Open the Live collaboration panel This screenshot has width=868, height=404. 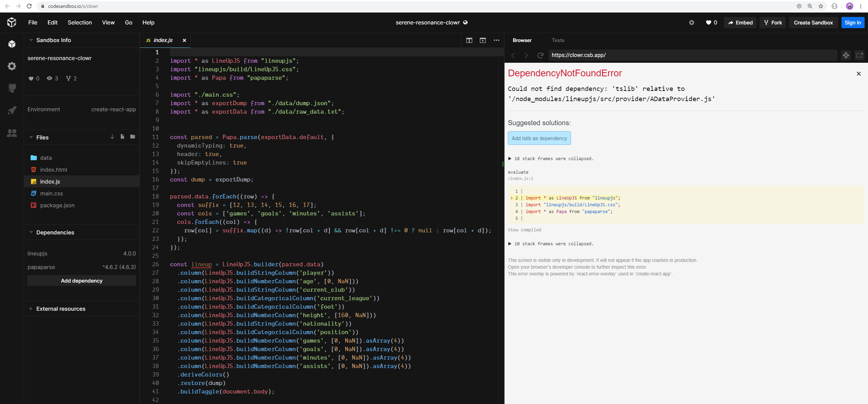pos(12,133)
